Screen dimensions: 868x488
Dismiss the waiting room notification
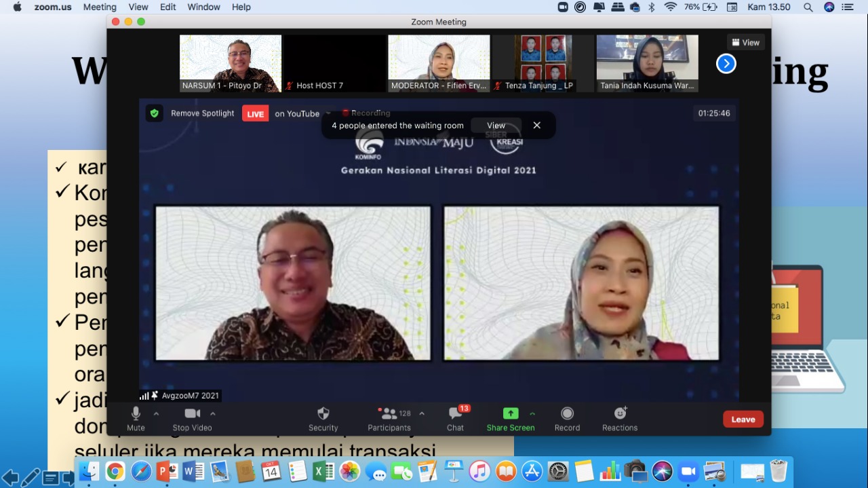point(537,126)
